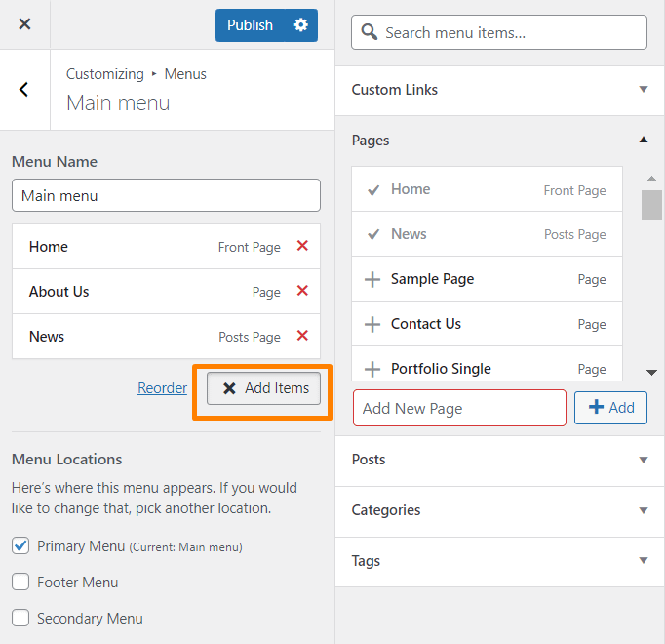
Task: Open About Us menu item settings
Action: point(166,292)
